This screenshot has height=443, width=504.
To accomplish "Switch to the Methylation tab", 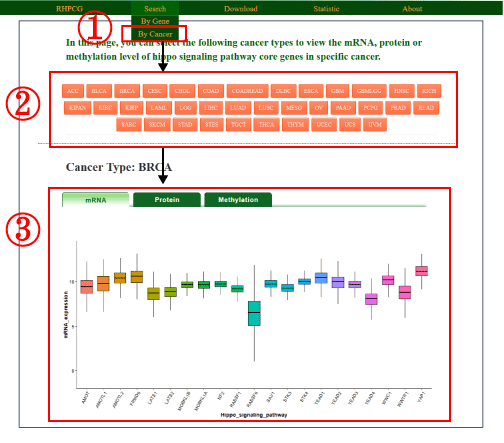I will coord(238,200).
